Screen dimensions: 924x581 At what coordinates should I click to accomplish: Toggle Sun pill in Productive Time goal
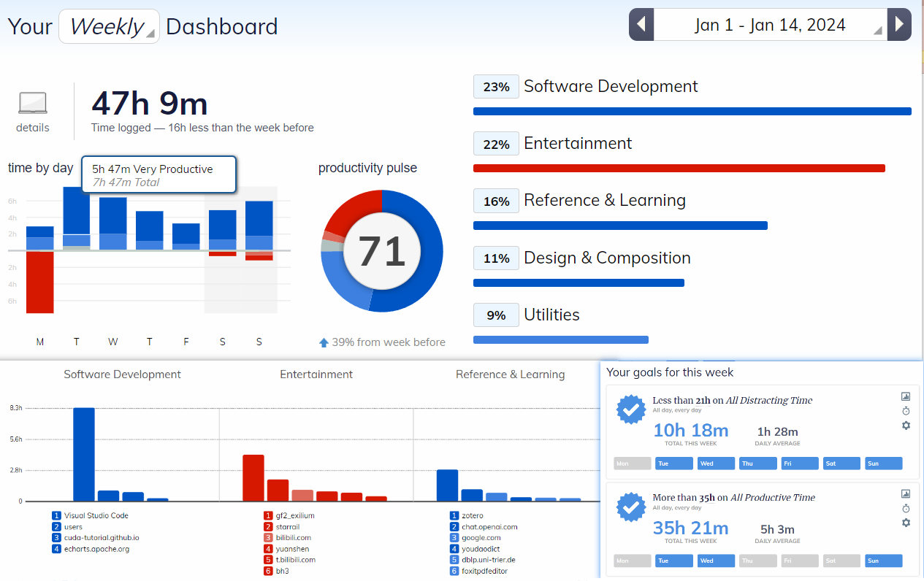click(883, 561)
